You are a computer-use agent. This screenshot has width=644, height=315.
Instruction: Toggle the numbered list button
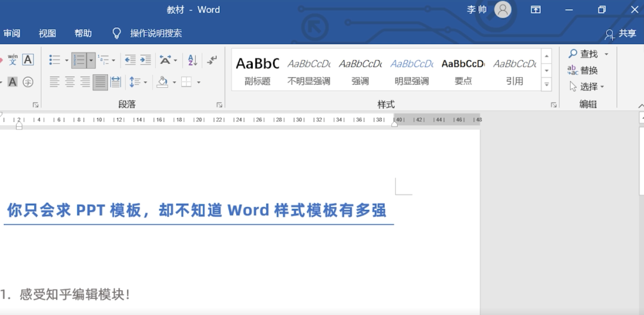[x=79, y=60]
